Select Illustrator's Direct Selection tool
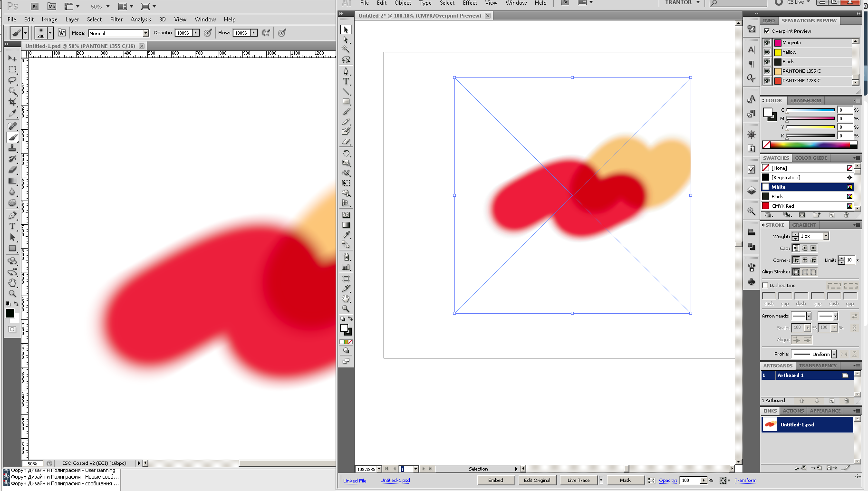The height and width of the screenshot is (491, 868). (x=346, y=40)
